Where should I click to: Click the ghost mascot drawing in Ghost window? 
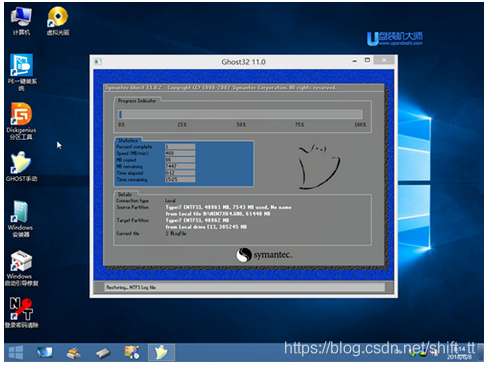pos(319,167)
